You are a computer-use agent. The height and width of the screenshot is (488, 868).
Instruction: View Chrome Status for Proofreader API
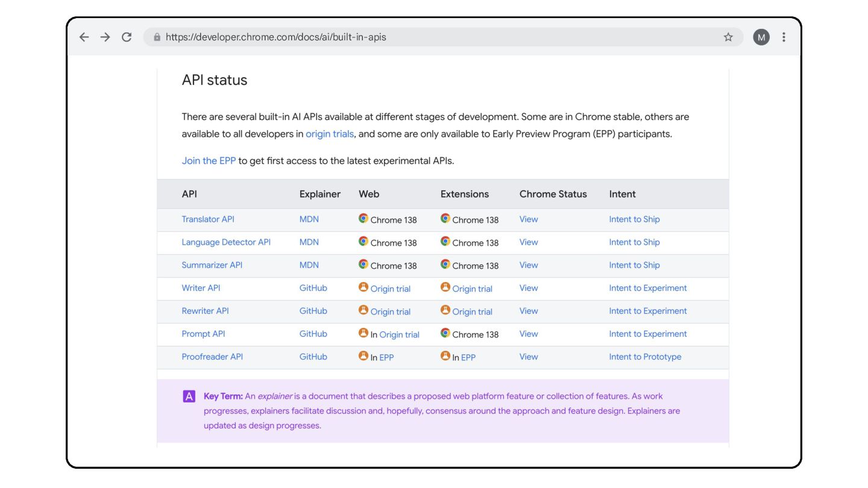point(529,357)
